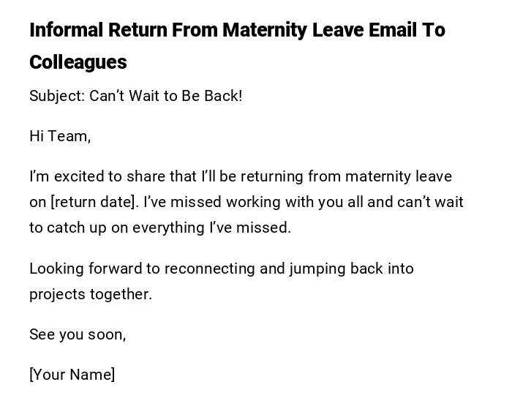The image size is (512, 420).
Task: Click the word "reconnecting" in the second paragraph
Action: coord(209,269)
